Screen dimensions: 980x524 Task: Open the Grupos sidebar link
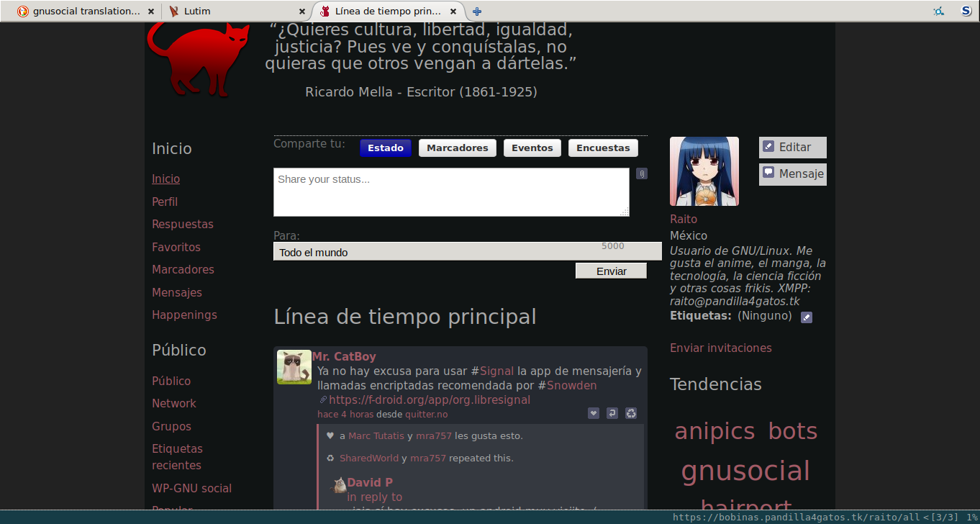pyautogui.click(x=171, y=426)
